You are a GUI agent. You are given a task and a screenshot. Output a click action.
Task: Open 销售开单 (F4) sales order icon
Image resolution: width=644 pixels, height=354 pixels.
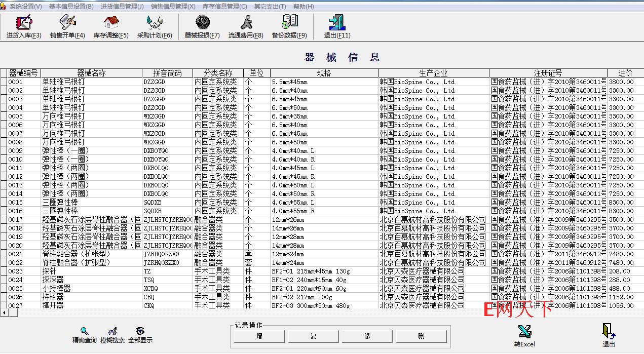click(x=67, y=23)
